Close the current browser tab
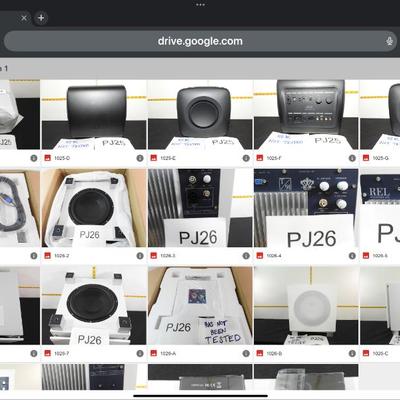400x400 pixels. pos(24,18)
